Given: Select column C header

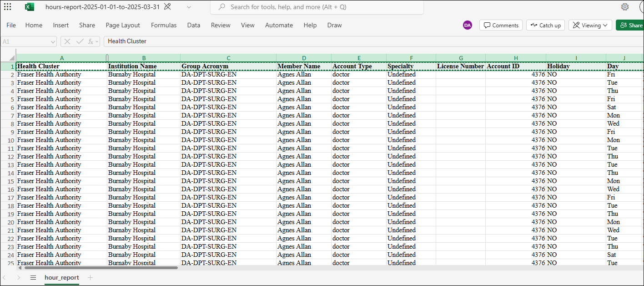Looking at the screenshot, I should [228, 58].
